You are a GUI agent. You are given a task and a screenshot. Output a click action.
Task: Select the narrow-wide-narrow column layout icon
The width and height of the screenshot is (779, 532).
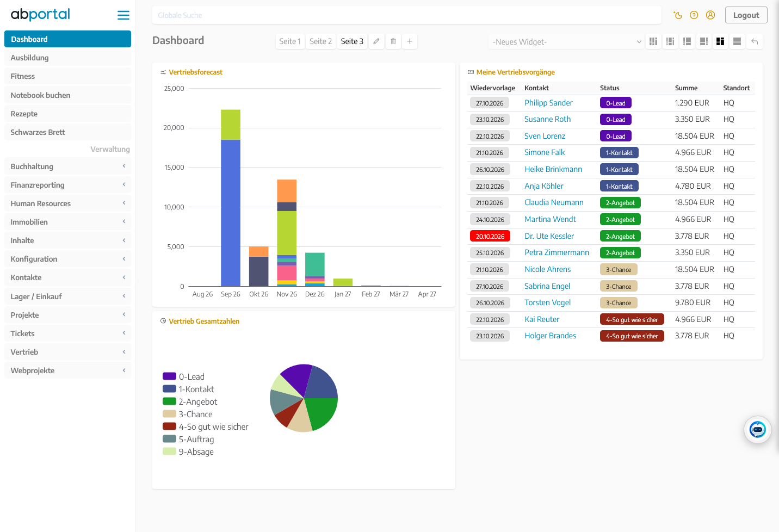670,41
